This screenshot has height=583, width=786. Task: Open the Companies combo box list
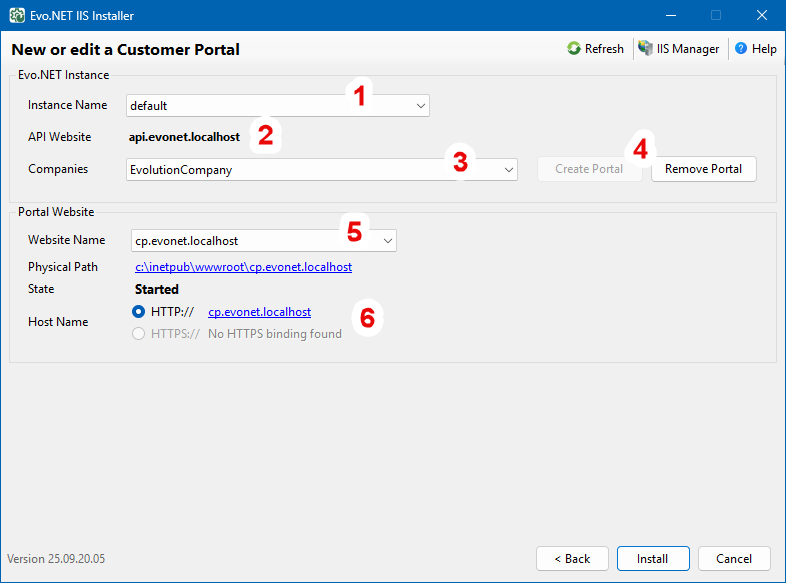tap(508, 170)
